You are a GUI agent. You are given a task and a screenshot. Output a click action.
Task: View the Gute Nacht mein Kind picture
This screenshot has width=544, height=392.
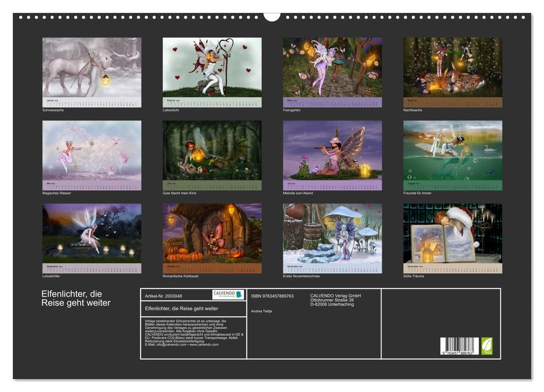tap(212, 150)
